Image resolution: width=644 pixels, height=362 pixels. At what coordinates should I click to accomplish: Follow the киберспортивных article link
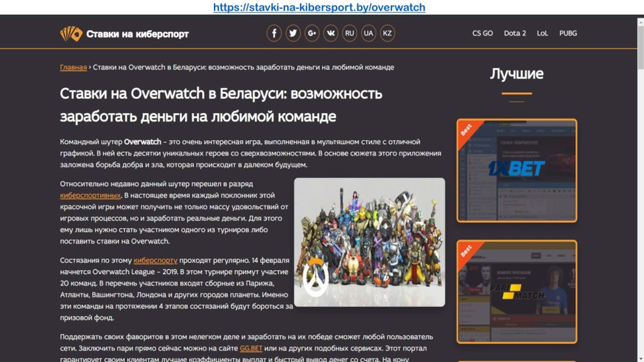tap(90, 195)
